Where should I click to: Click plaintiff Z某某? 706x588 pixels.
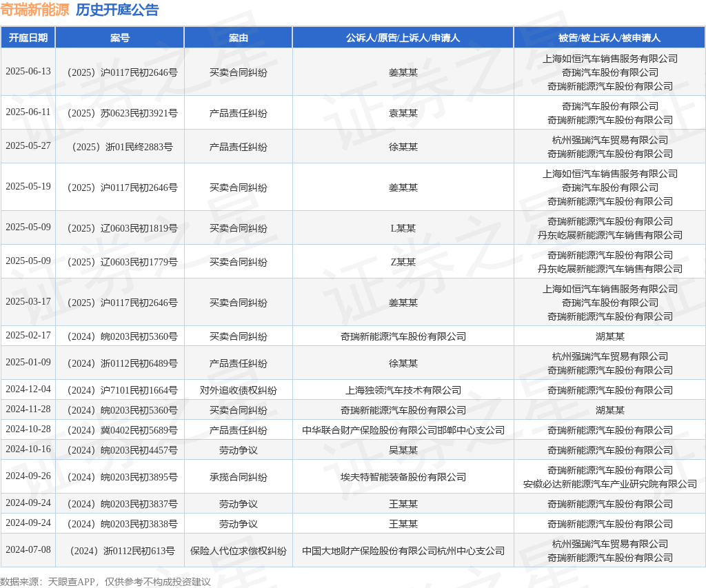(x=403, y=262)
